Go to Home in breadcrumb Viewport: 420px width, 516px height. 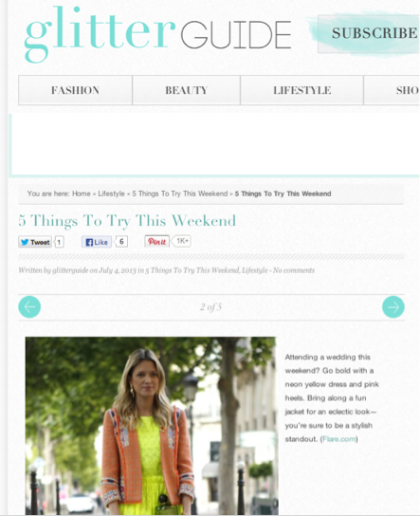tap(82, 193)
